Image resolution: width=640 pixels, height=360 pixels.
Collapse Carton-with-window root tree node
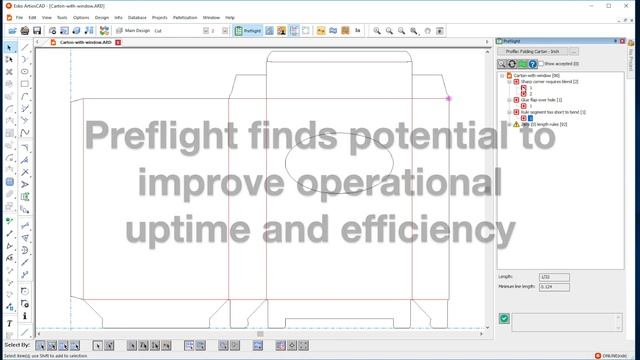click(x=502, y=76)
